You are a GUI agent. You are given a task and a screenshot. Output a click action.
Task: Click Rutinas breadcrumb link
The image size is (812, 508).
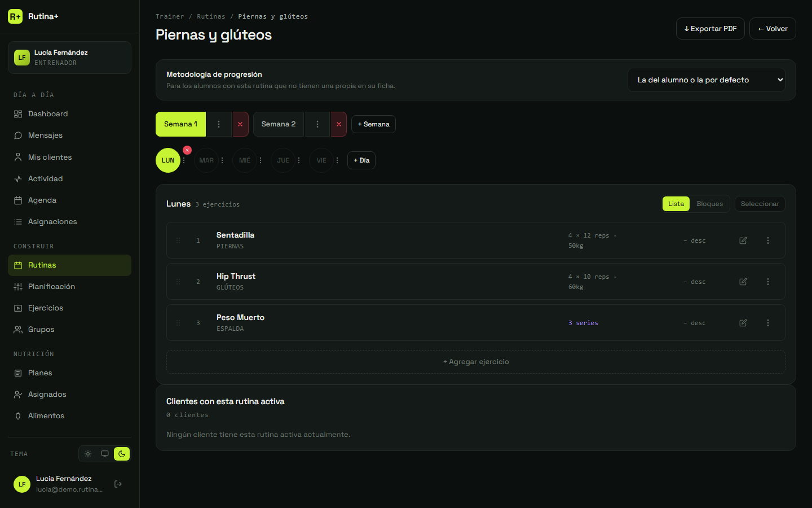[211, 16]
